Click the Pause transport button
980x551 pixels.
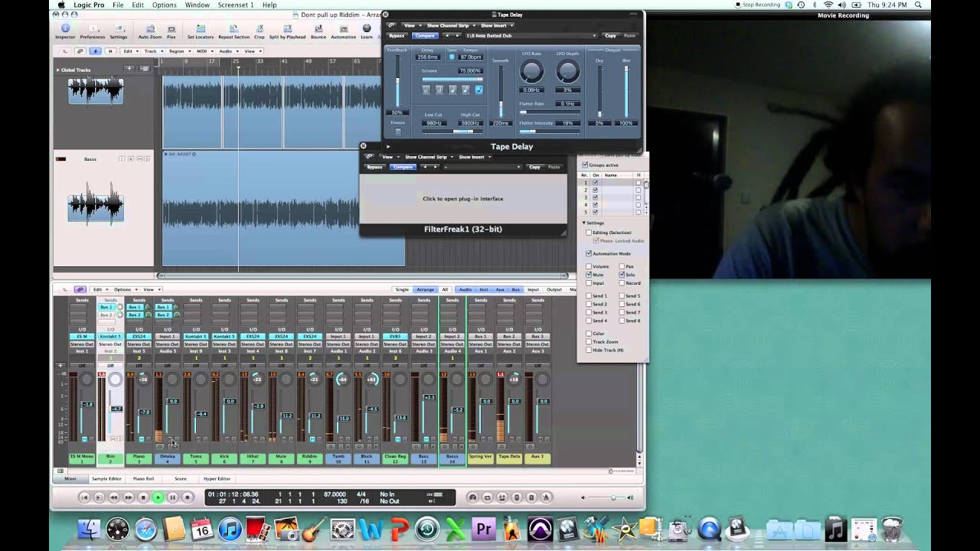point(172,497)
